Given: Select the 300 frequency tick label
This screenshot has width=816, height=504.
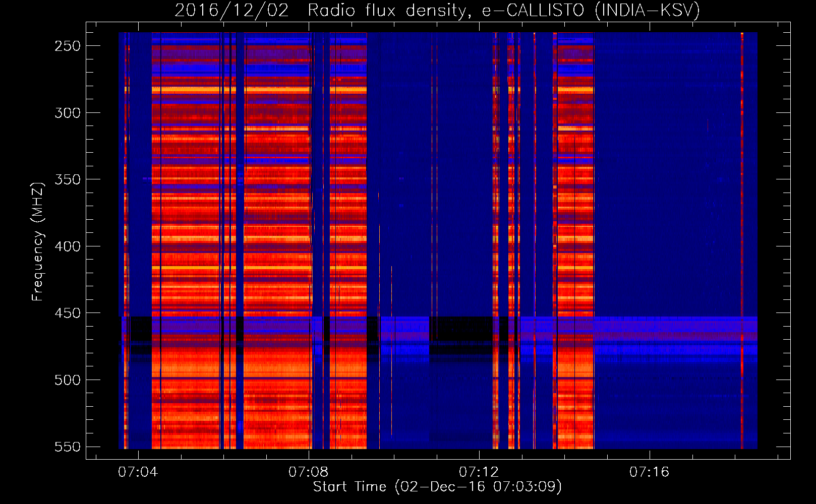Looking at the screenshot, I should 68,113.
